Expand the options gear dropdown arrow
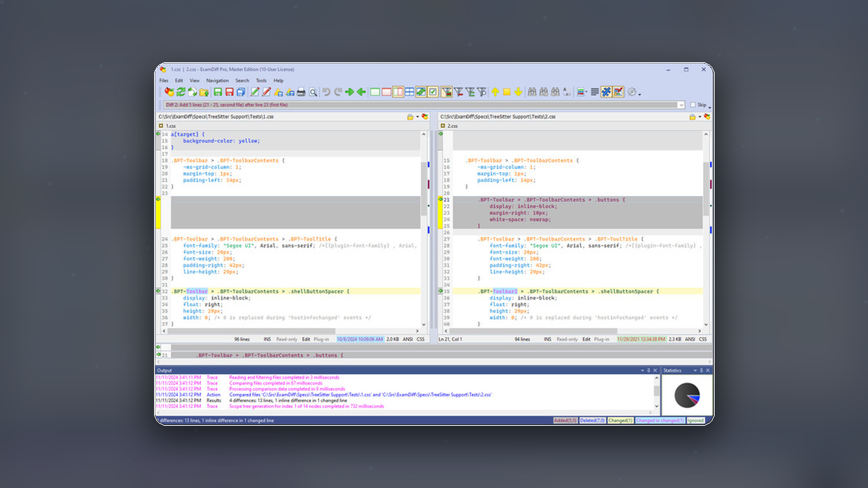The image size is (868, 488). (639, 93)
